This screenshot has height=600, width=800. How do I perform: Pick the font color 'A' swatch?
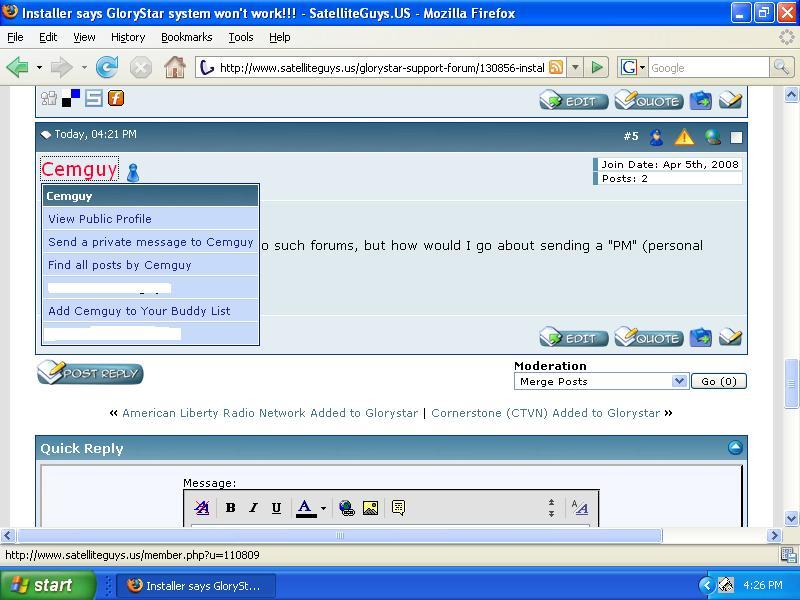click(x=306, y=508)
